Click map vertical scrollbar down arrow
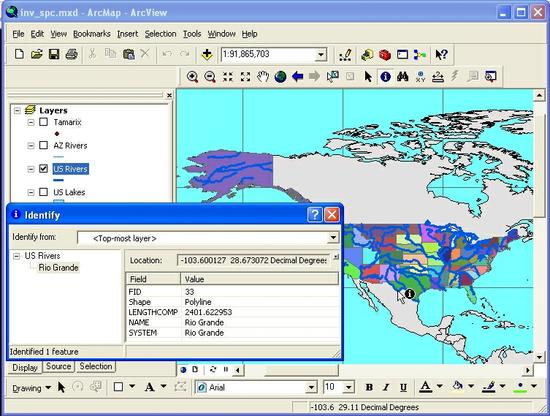 [539, 357]
